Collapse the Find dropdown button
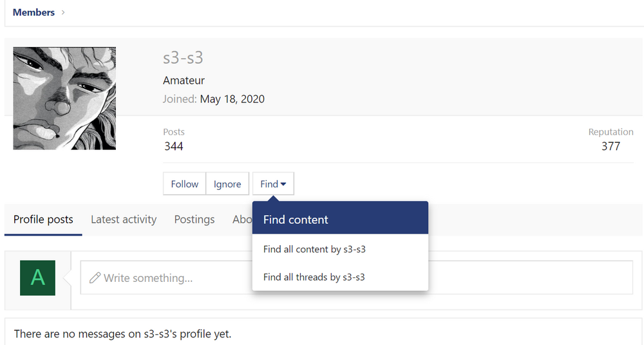Viewport: 644px width, 345px height. coord(273,184)
